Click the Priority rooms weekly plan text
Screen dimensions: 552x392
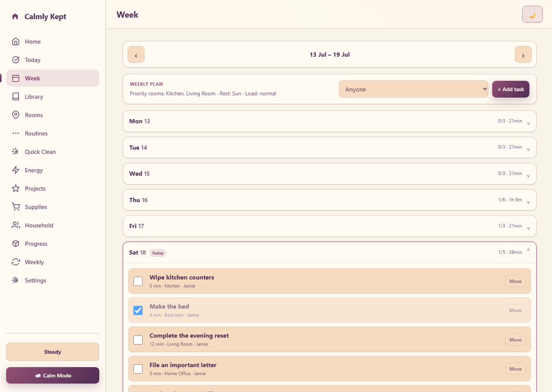pyautogui.click(x=203, y=93)
